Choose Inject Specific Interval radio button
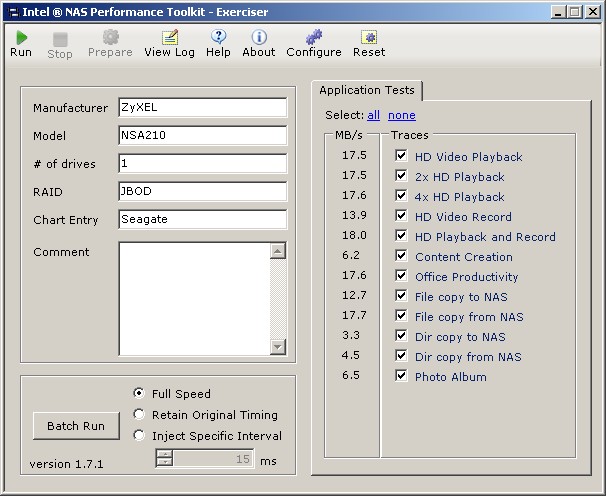This screenshot has width=606, height=496. [140, 435]
